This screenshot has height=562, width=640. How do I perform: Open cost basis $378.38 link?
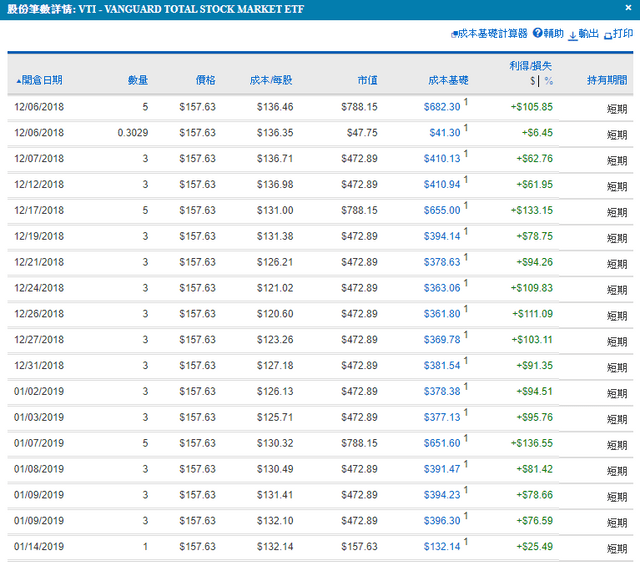point(442,391)
